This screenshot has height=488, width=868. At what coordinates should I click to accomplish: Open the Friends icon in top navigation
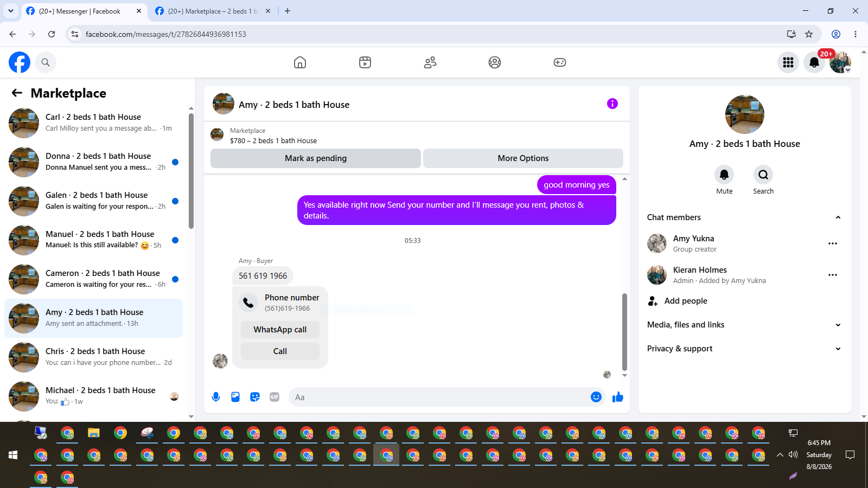[430, 62]
